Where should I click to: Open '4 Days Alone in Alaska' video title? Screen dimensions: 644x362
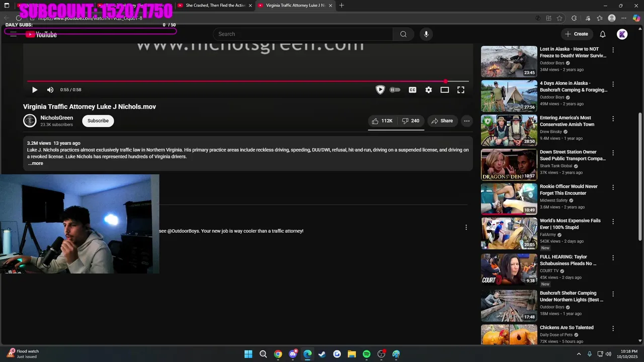click(574, 86)
